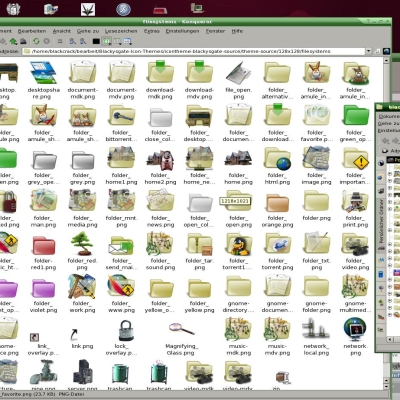Select the folder_importan warning folder

[x=356, y=158]
